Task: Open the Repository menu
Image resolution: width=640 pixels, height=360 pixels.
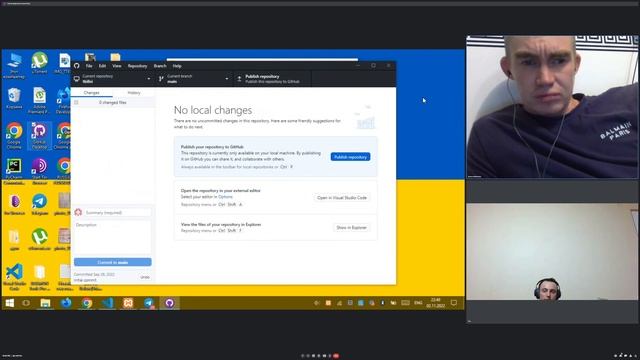Action: 137,66
